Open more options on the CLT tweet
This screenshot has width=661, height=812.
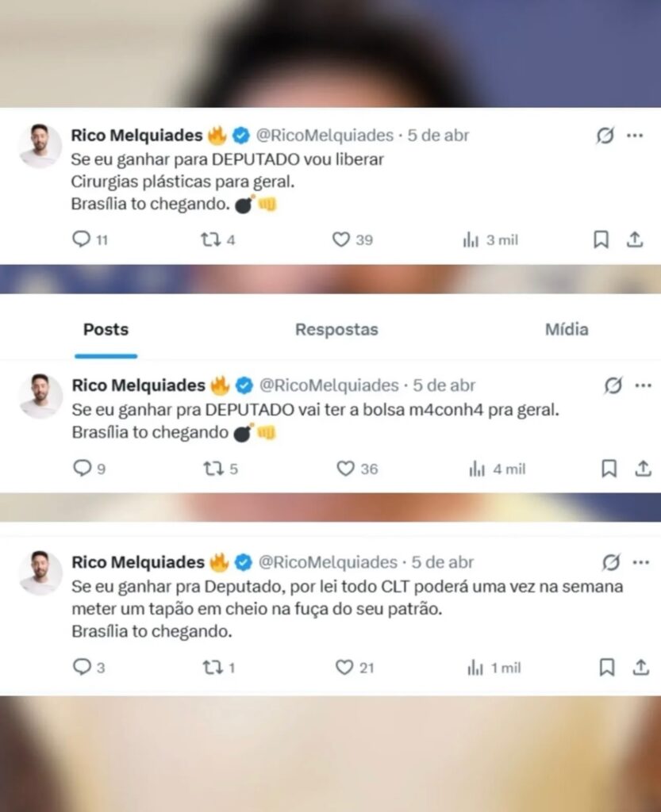tap(641, 562)
